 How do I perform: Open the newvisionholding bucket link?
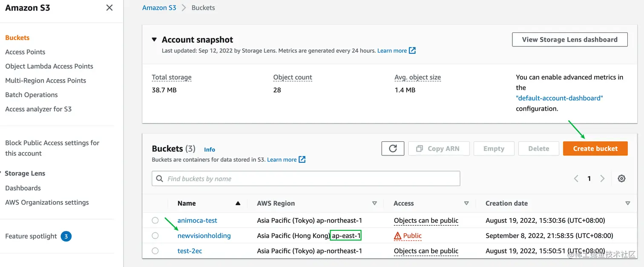point(204,236)
